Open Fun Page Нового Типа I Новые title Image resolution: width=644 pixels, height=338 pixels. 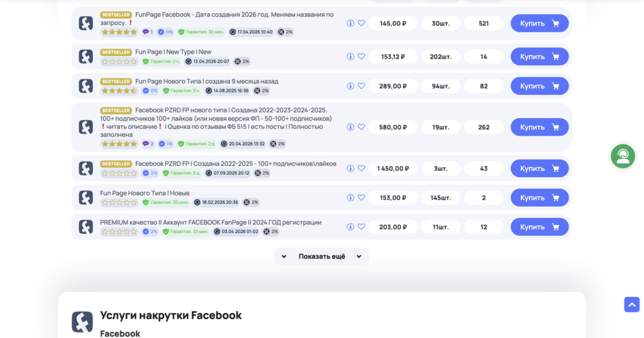(x=145, y=194)
